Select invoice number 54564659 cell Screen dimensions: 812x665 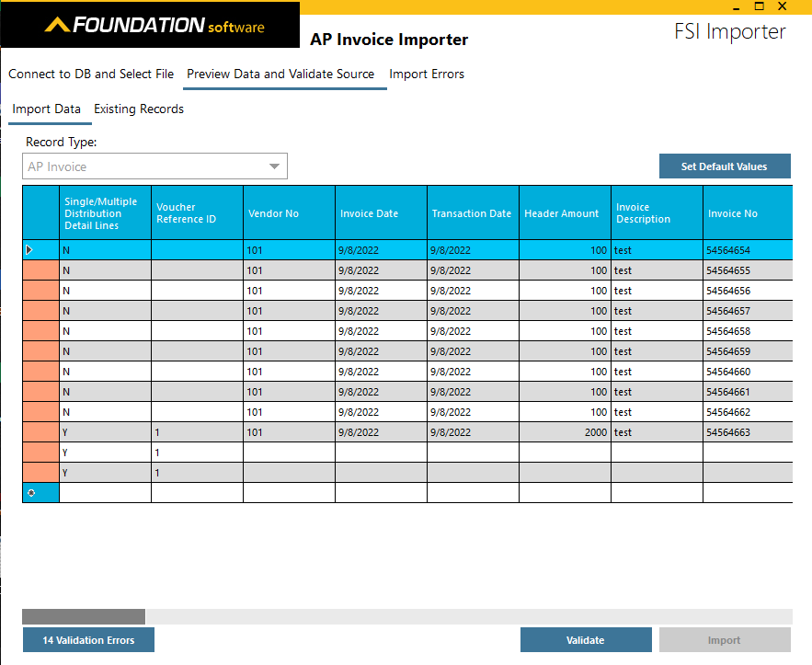coord(748,351)
